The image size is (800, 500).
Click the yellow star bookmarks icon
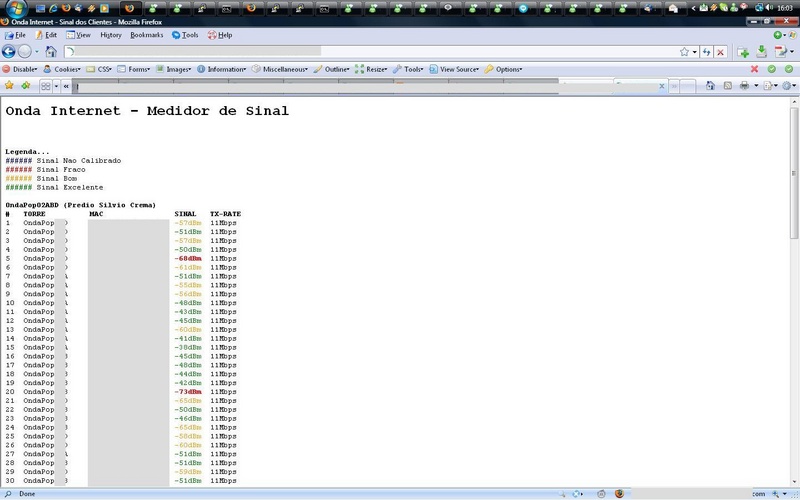pos(9,86)
